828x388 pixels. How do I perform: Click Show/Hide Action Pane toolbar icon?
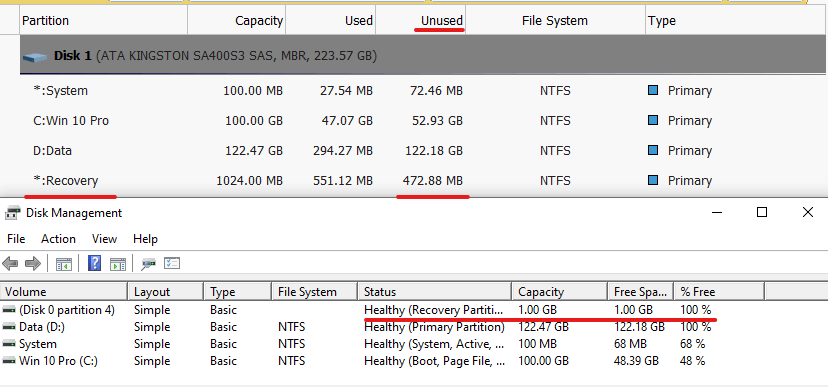click(118, 263)
